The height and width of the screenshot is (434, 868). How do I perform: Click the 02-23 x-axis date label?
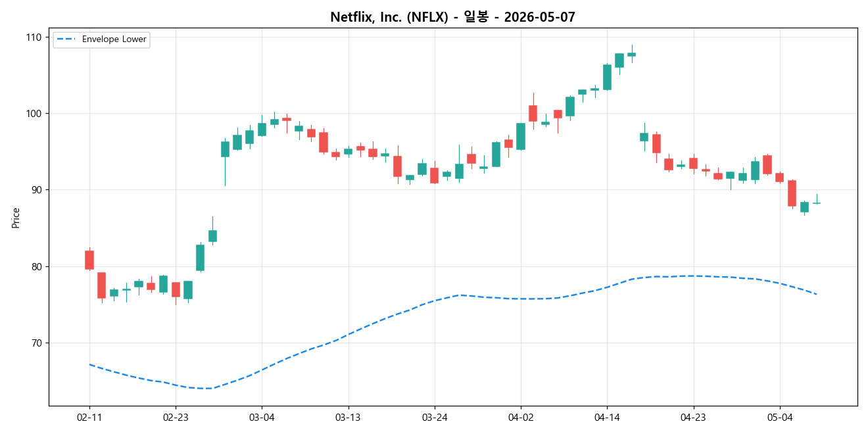(x=176, y=418)
